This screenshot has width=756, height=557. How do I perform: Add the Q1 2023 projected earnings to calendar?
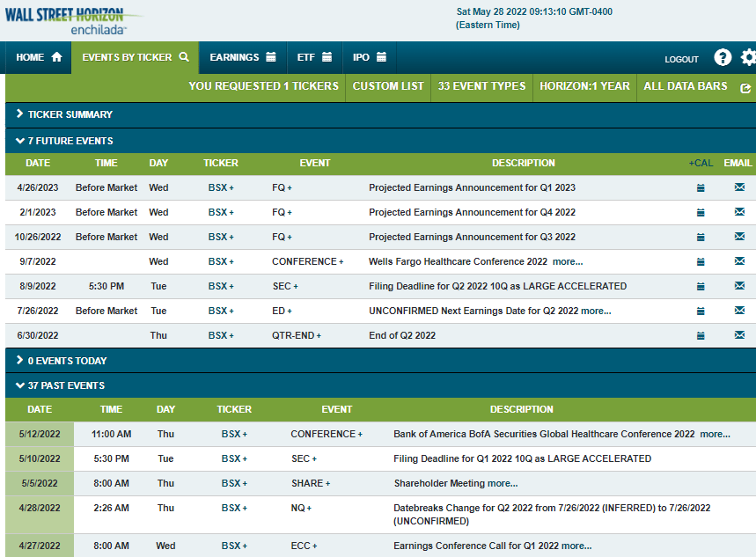coord(701,187)
